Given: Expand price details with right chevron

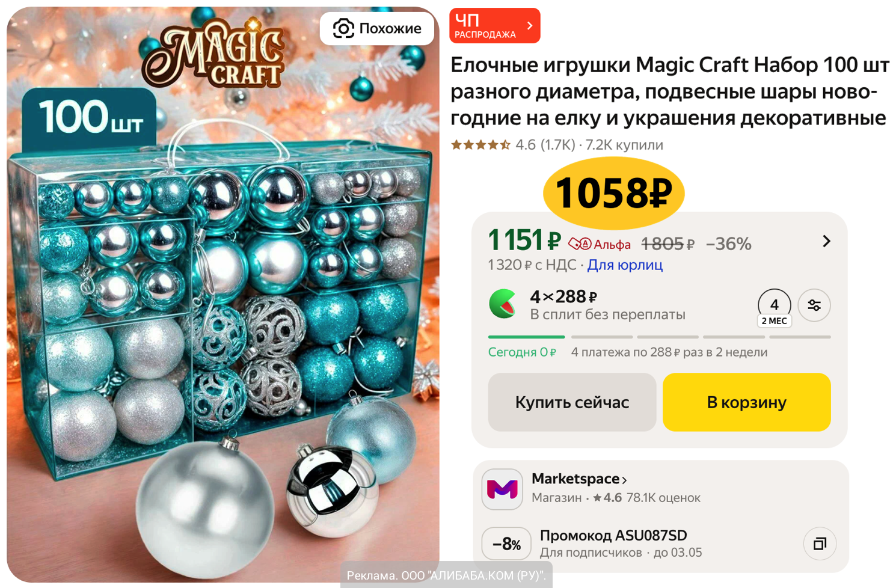Looking at the screenshot, I should [x=826, y=241].
